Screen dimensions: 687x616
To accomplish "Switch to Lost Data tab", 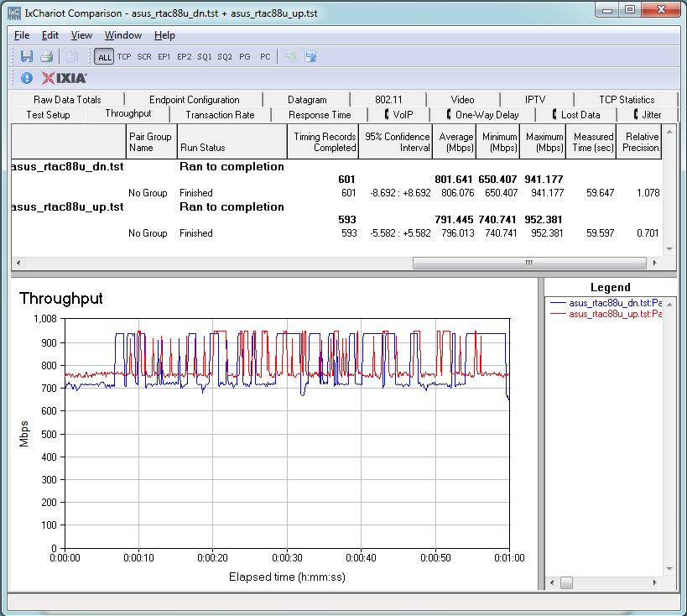I will point(576,115).
